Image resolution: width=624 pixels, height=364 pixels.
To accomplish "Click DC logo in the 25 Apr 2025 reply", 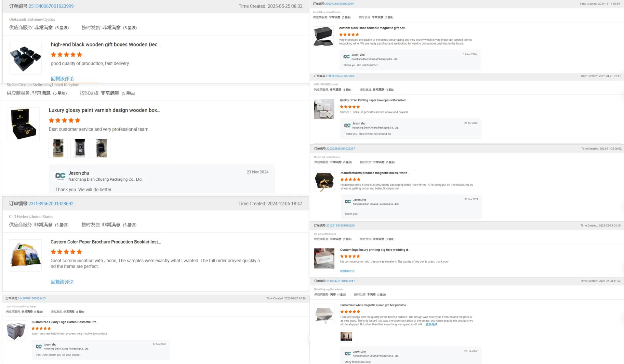I will tap(347, 125).
